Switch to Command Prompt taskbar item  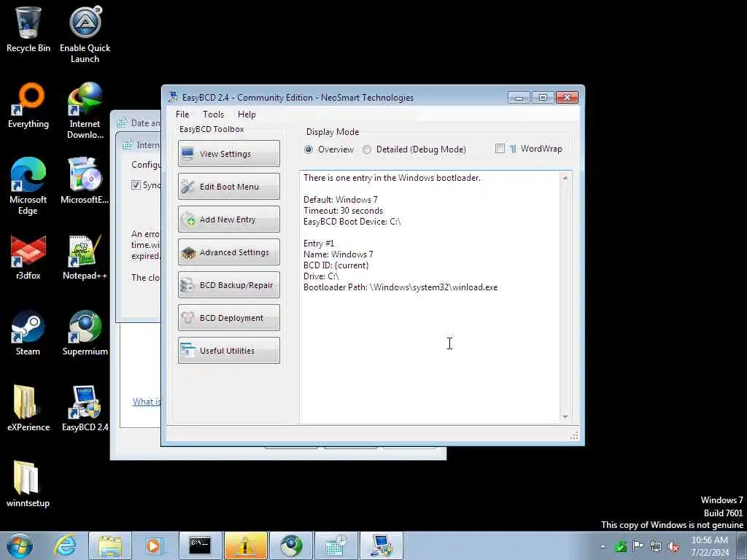200,545
